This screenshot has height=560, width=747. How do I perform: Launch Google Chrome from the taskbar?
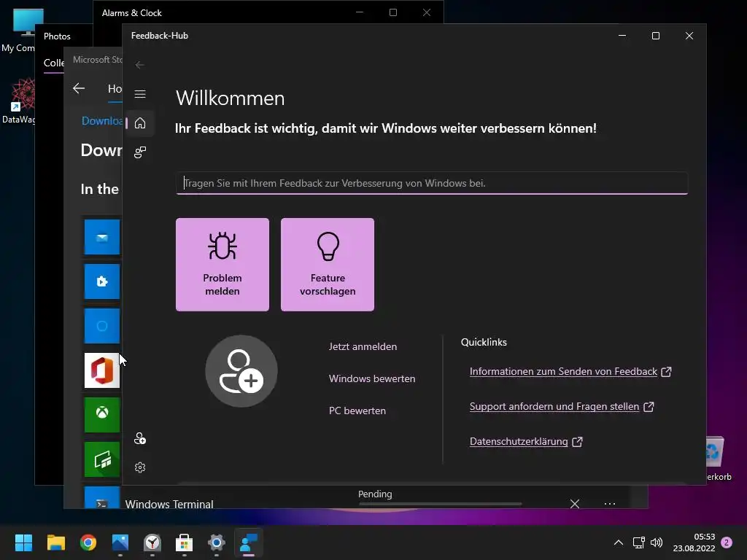[88, 542]
